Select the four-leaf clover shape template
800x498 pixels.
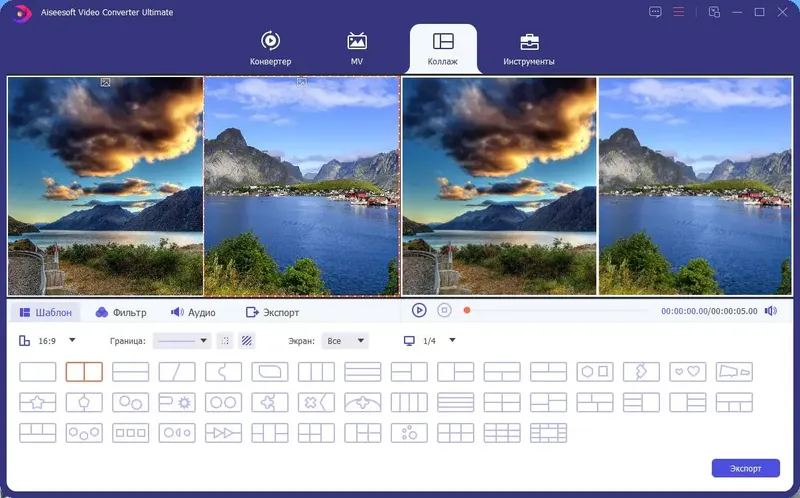click(270, 403)
